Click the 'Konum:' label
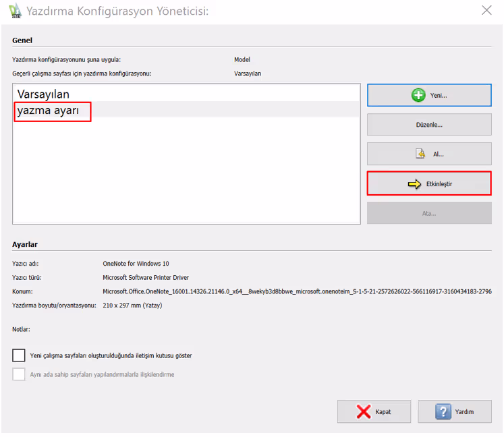 point(22,291)
